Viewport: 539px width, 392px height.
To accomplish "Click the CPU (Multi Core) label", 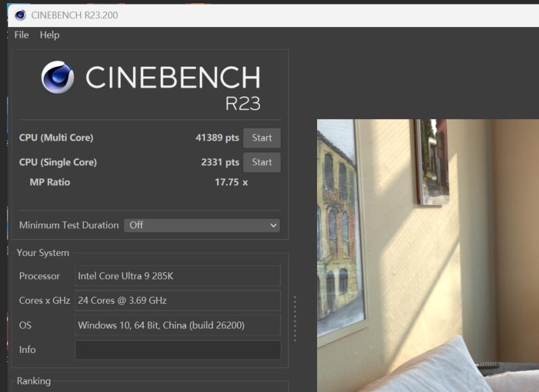I will click(x=56, y=138).
